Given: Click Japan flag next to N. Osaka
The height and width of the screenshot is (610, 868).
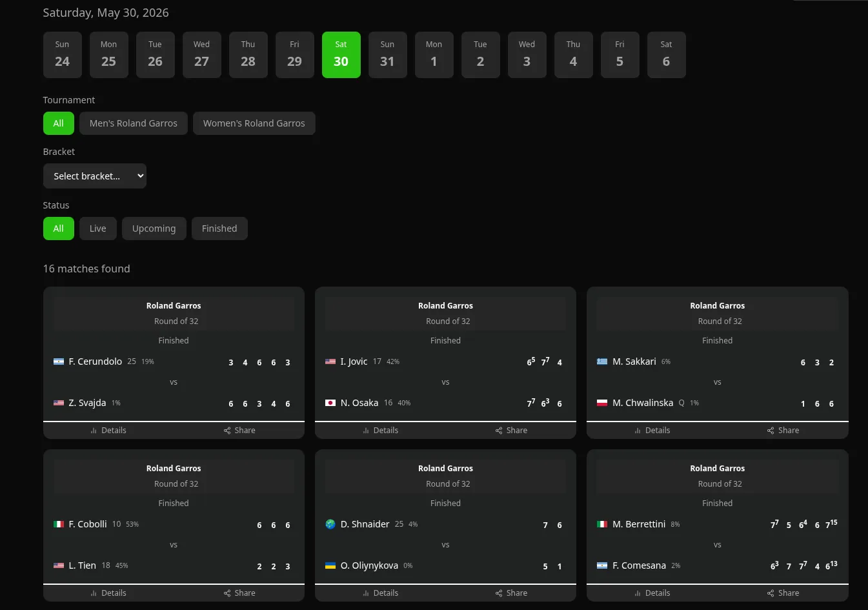Looking at the screenshot, I should pos(330,403).
